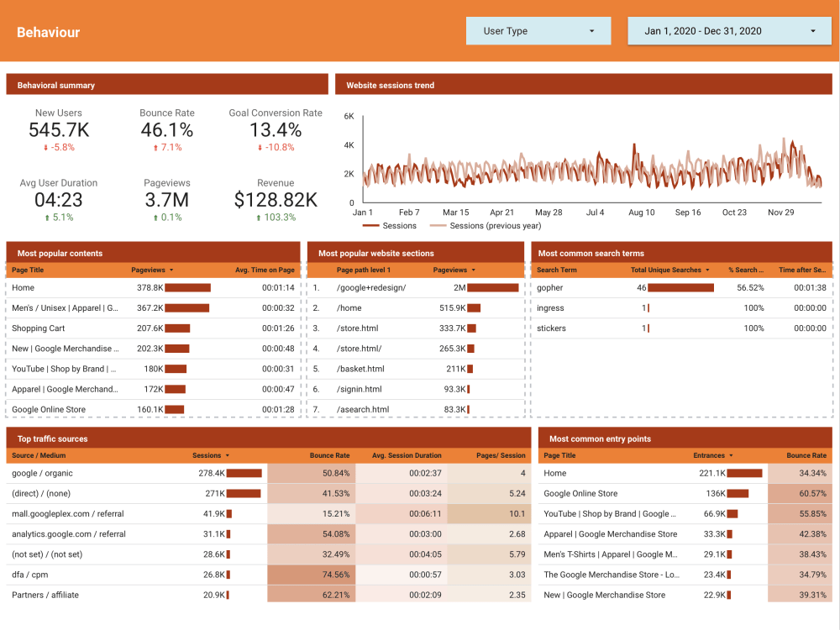The height and width of the screenshot is (630, 840).
Task: Sort website sections by Pageviews arrow
Action: click(x=474, y=270)
